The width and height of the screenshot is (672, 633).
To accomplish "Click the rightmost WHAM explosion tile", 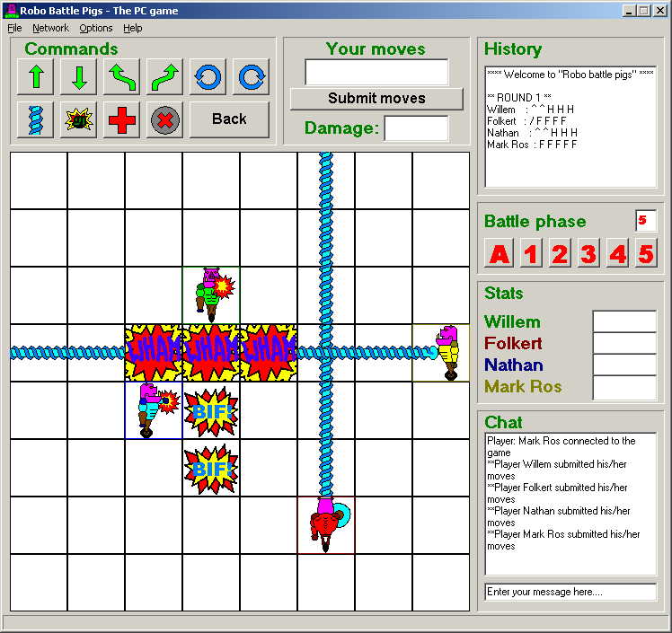I will pyautogui.click(x=269, y=353).
